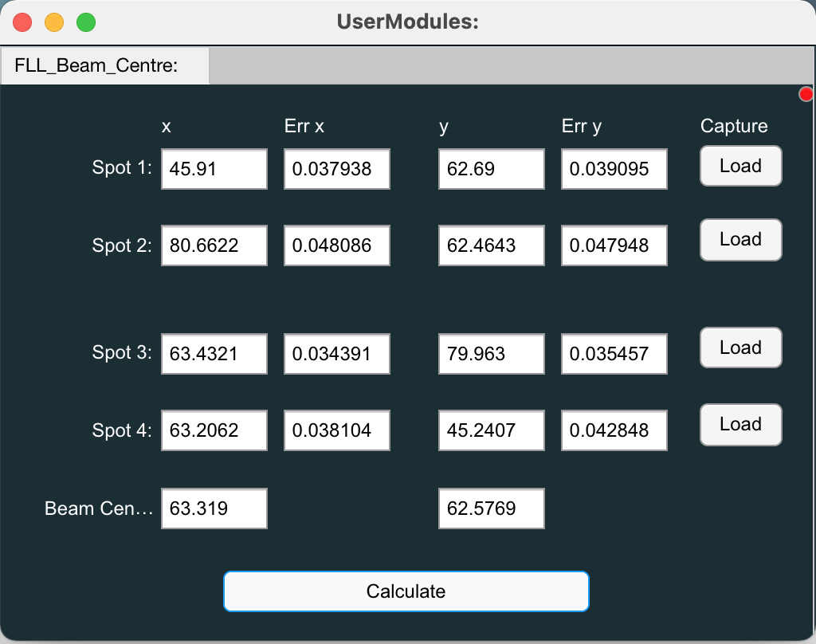Click Spot 3 x field showing 63.4321

pos(214,354)
